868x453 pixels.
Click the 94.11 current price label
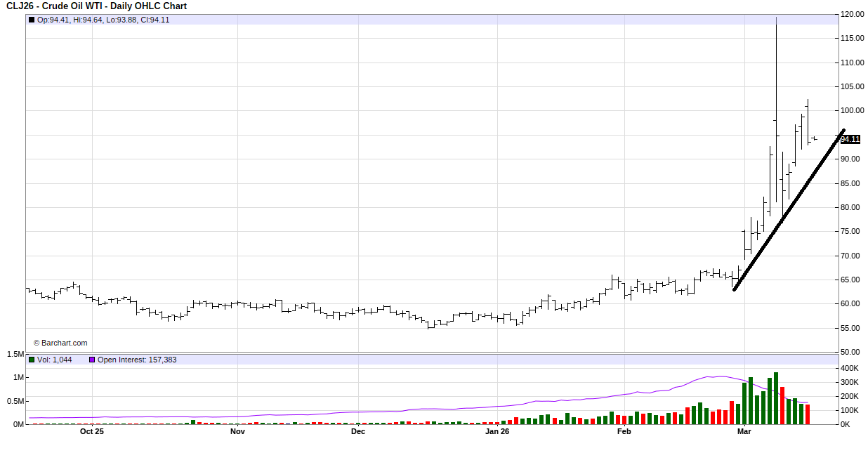click(x=850, y=139)
